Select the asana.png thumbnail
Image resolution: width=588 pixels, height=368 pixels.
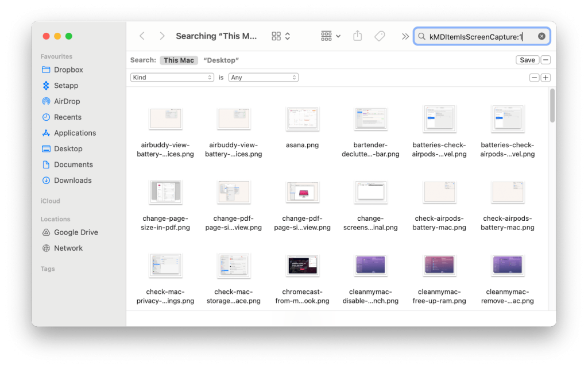coord(302,119)
